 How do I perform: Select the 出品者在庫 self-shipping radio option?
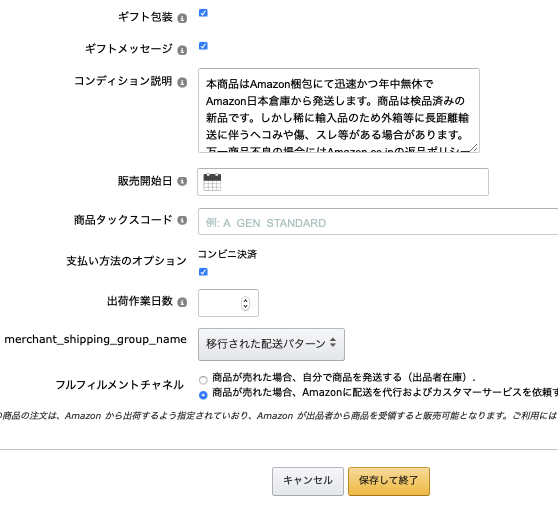(203, 380)
